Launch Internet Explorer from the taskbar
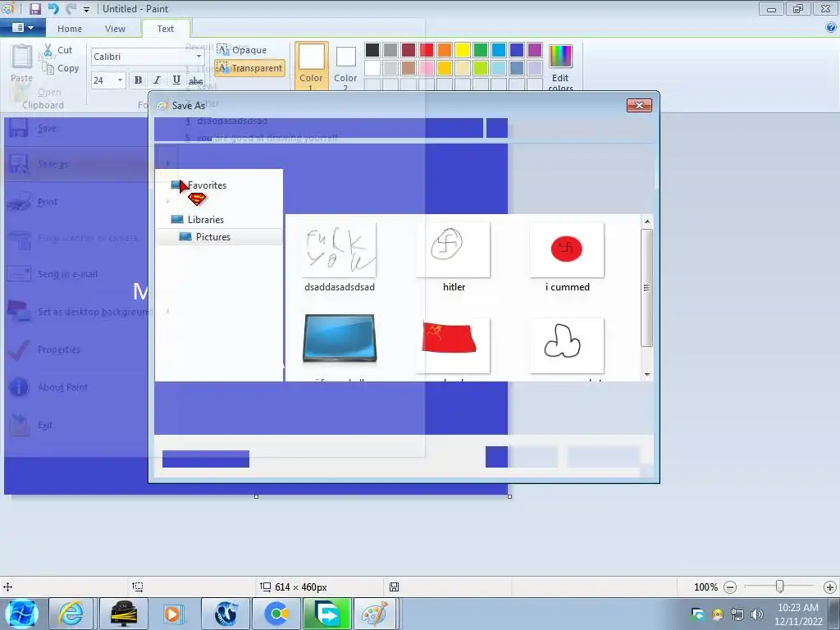 pos(71,614)
